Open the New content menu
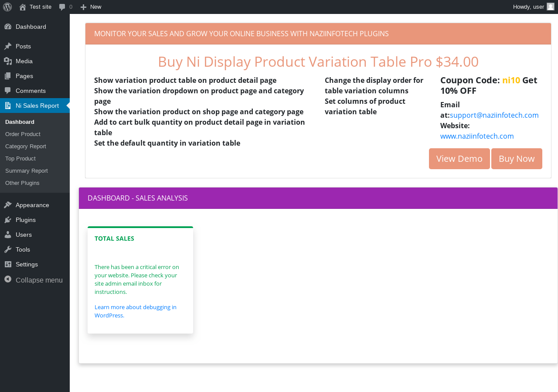Image resolution: width=558 pixels, height=392 pixels. tap(91, 7)
